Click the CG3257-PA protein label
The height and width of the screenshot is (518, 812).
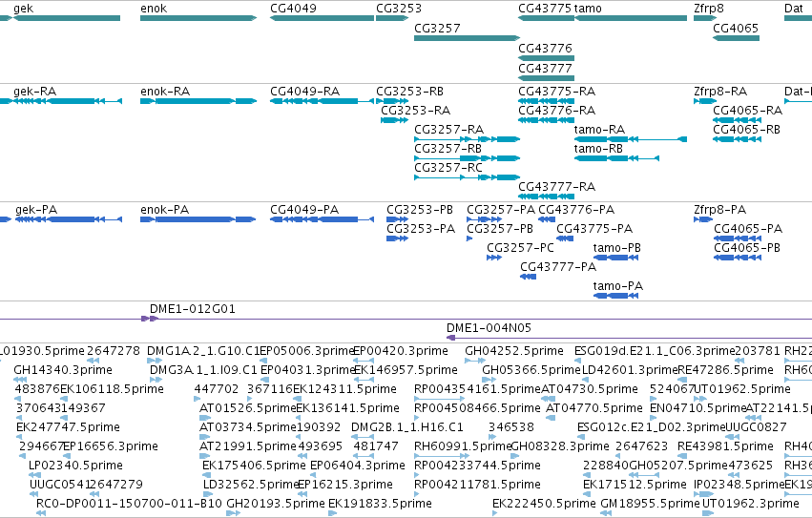501,210
